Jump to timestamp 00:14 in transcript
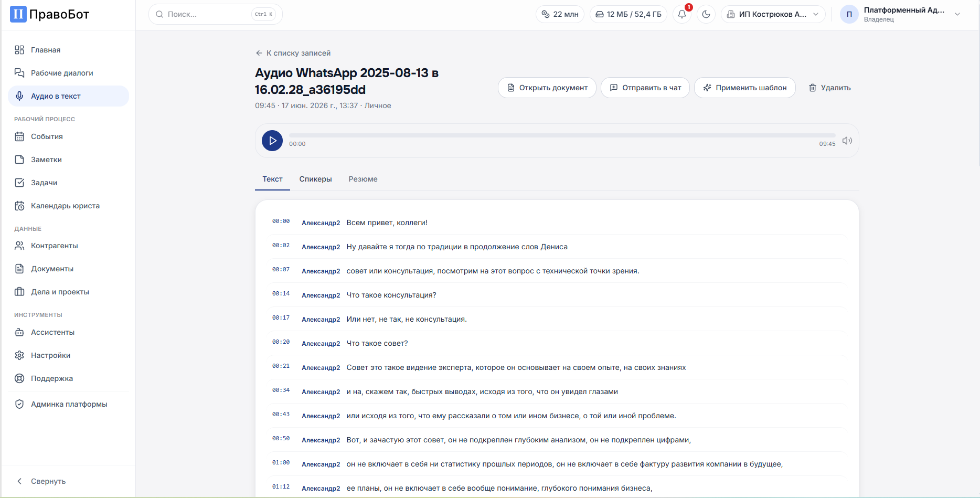Image resolution: width=980 pixels, height=498 pixels. (281, 294)
